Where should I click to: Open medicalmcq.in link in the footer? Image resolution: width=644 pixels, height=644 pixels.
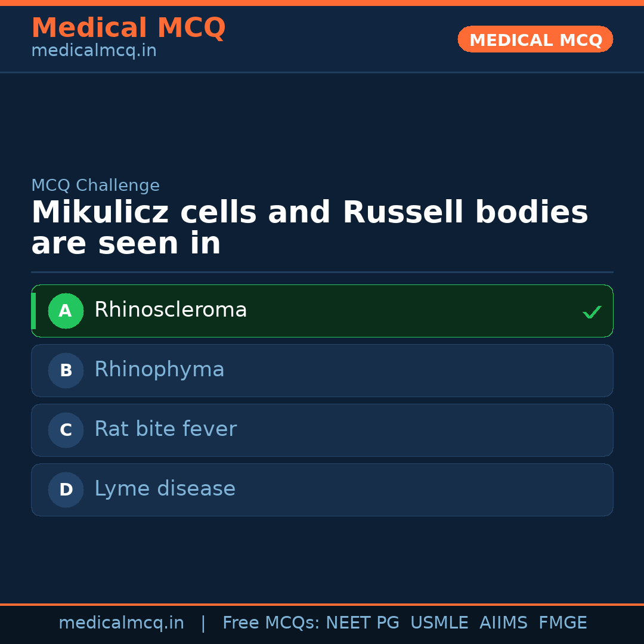pyautogui.click(x=121, y=623)
